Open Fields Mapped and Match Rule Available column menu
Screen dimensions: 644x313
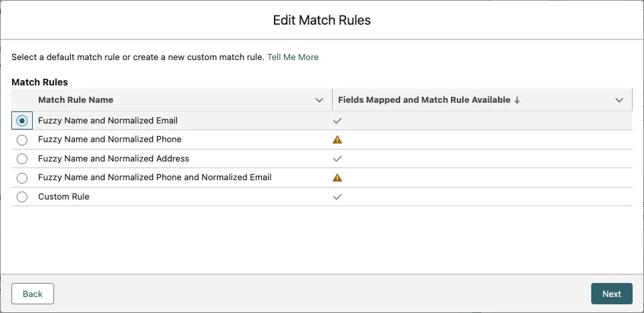619,100
